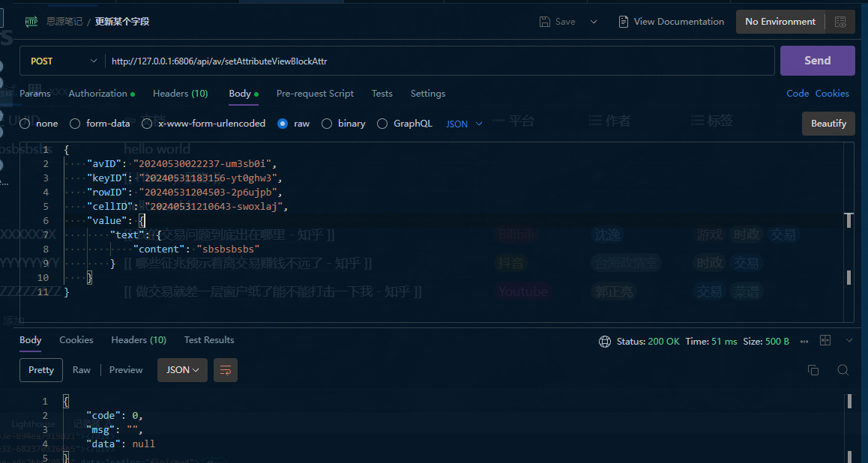Select the form-data body type
The height and width of the screenshot is (463, 868).
(x=75, y=124)
